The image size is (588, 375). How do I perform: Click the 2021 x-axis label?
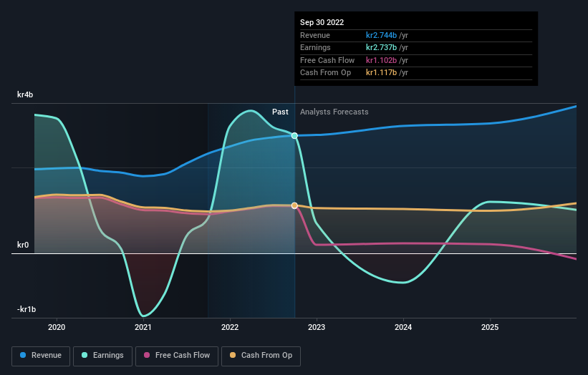pyautogui.click(x=143, y=328)
